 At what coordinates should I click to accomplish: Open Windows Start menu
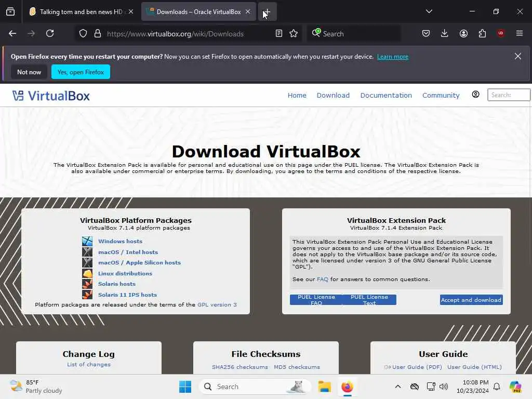pyautogui.click(x=185, y=387)
